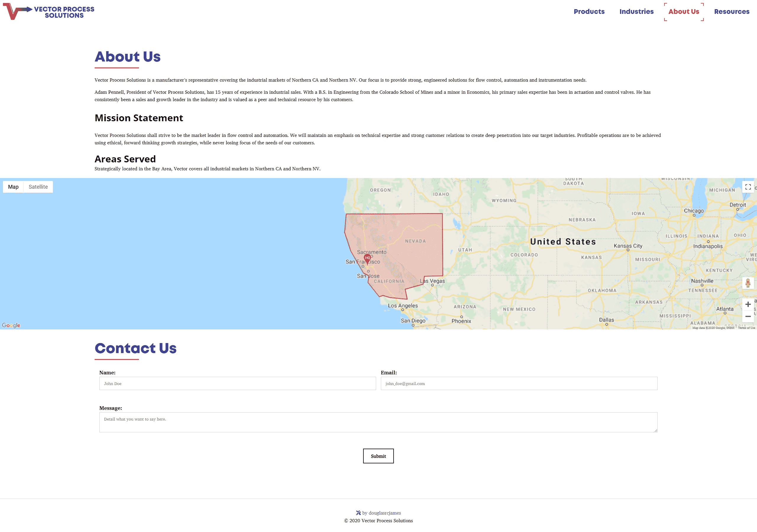Viewport: 757px width, 532px height.
Task: Switch map to Satellite view
Action: pos(38,187)
